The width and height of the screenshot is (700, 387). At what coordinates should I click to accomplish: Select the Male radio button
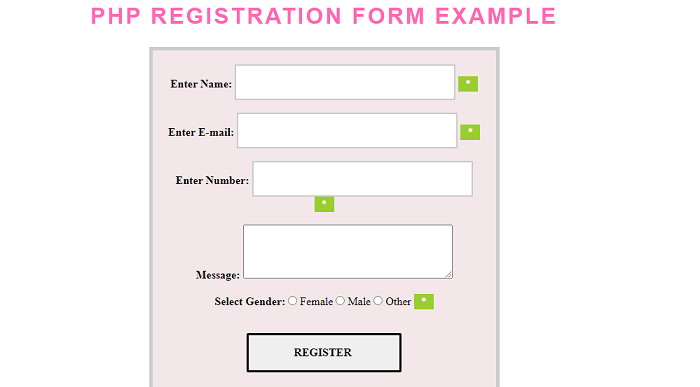pyautogui.click(x=340, y=301)
